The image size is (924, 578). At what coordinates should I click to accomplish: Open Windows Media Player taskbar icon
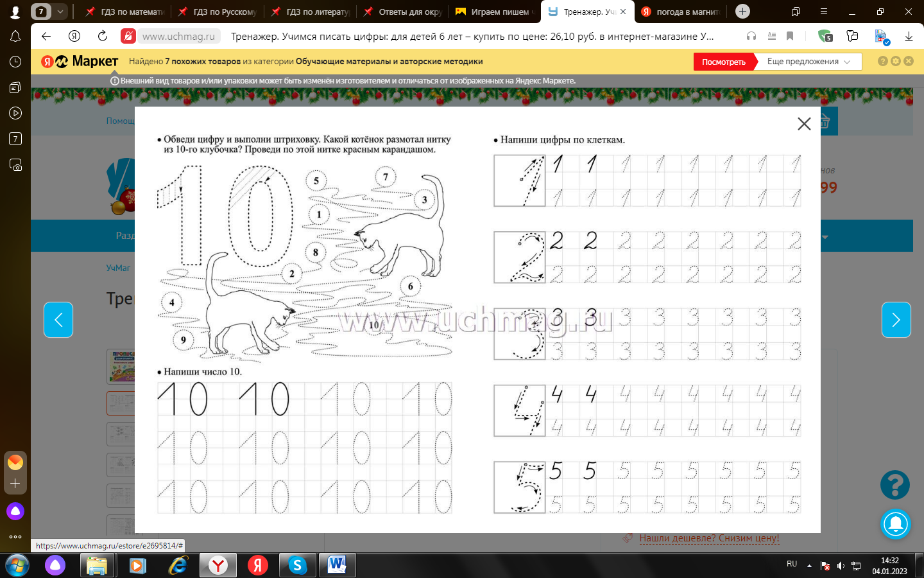coord(137,566)
